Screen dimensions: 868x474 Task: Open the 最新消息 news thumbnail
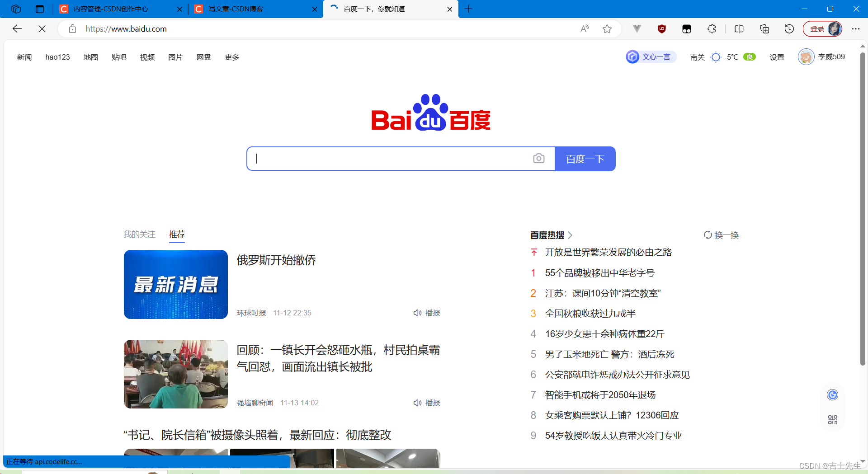pos(176,284)
